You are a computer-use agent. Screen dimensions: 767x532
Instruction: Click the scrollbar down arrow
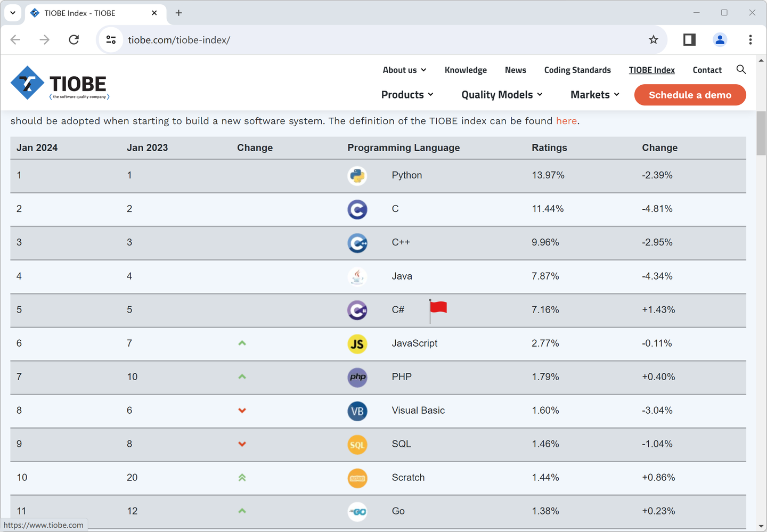[761, 526]
